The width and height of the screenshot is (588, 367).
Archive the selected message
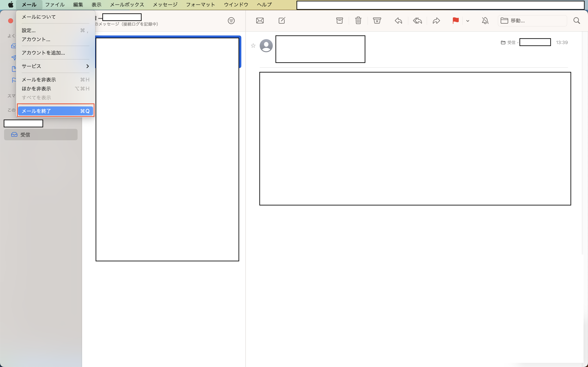point(340,21)
